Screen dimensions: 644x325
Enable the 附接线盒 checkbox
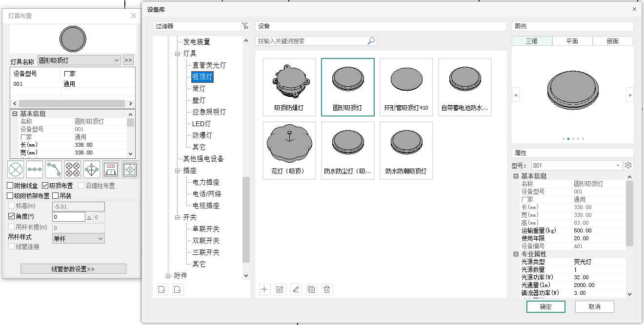pos(10,186)
